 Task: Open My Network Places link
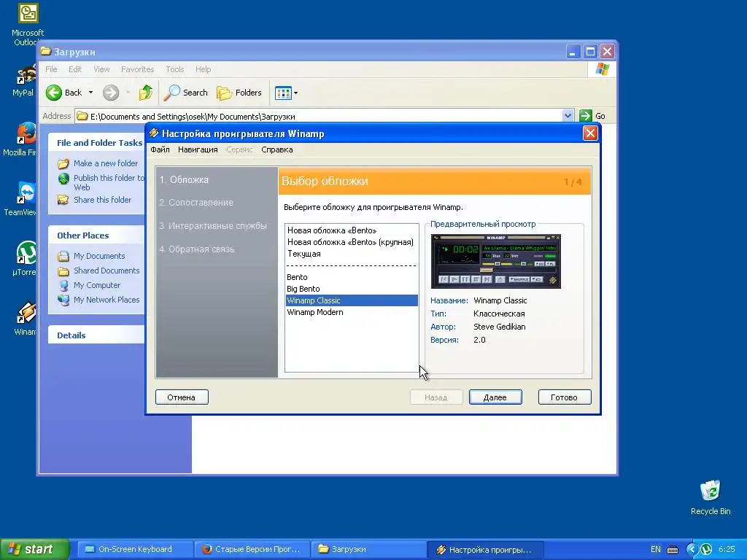107,300
